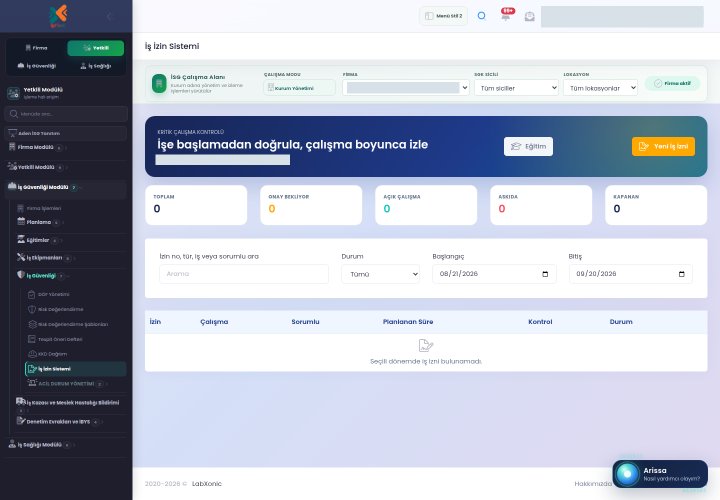Click the Açık Çalışma stat card

426,205
